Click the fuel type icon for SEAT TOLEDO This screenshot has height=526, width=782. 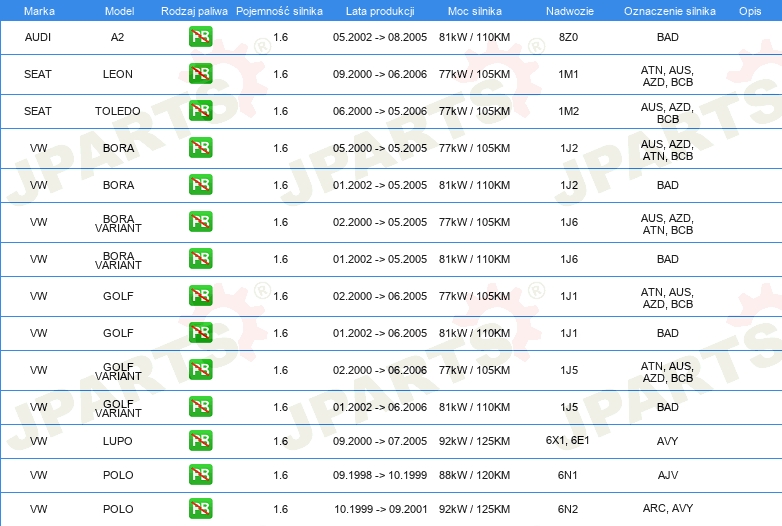[x=200, y=111]
